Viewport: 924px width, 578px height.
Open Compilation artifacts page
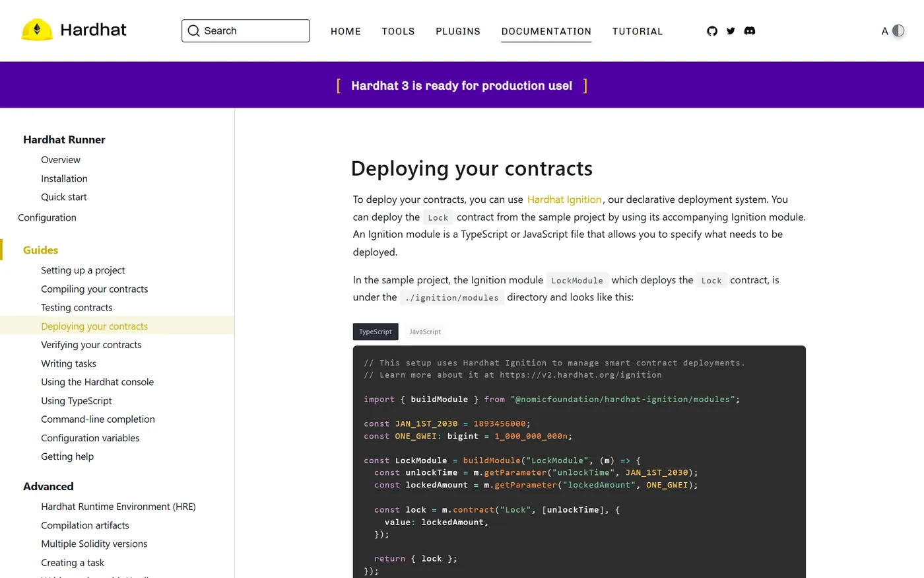coord(85,525)
